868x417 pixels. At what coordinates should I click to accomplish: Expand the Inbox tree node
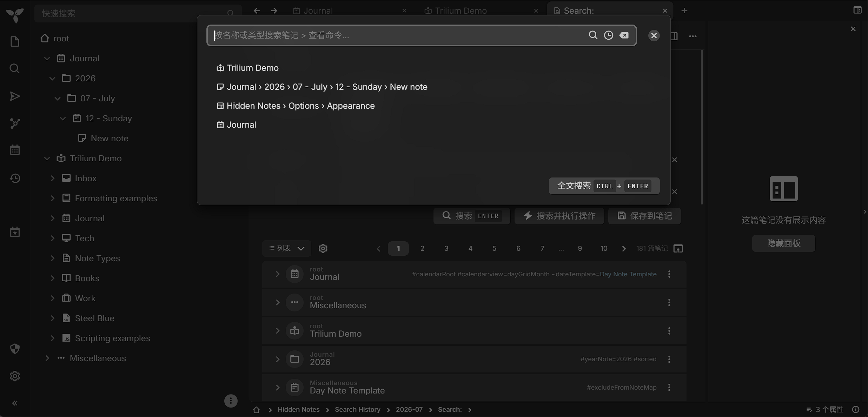[52, 178]
